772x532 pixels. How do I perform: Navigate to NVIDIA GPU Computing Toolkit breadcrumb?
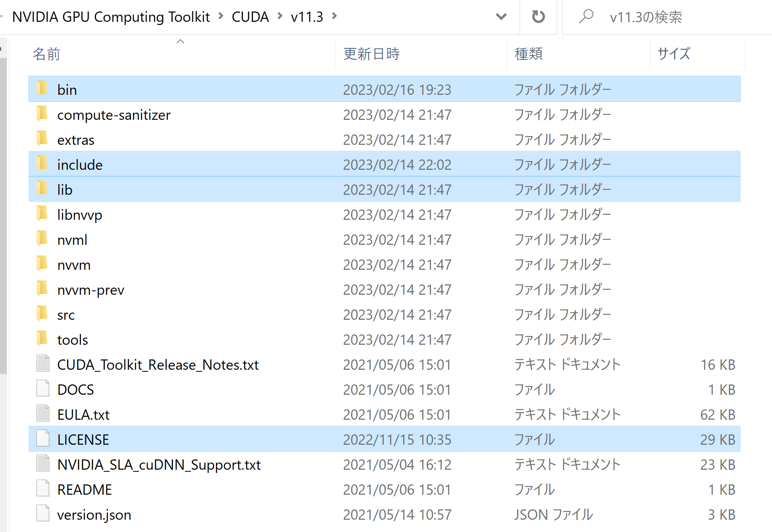(111, 17)
